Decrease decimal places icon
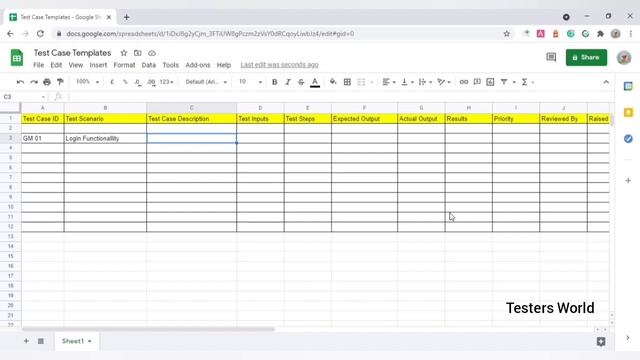Image resolution: width=640 pixels, height=360 pixels. tap(138, 82)
